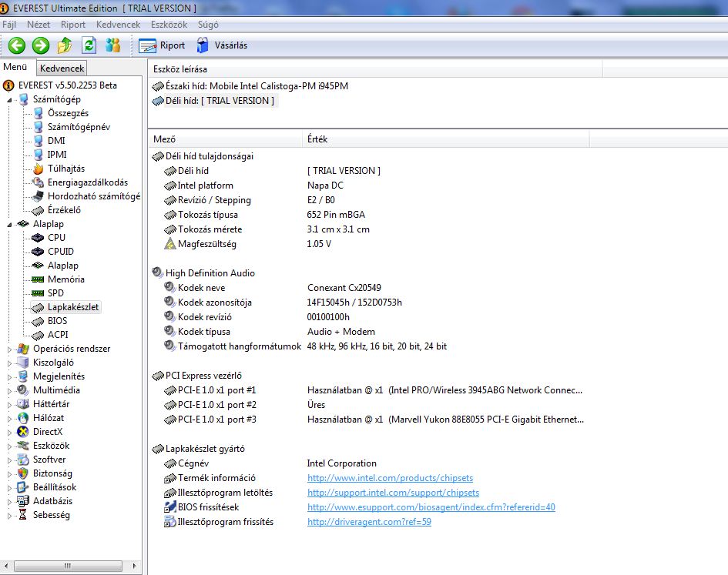Click the Beállítások tree icon

(23, 487)
